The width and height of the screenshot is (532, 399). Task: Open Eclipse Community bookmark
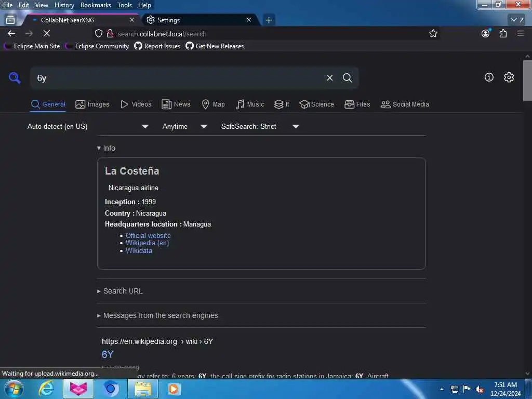coord(98,46)
